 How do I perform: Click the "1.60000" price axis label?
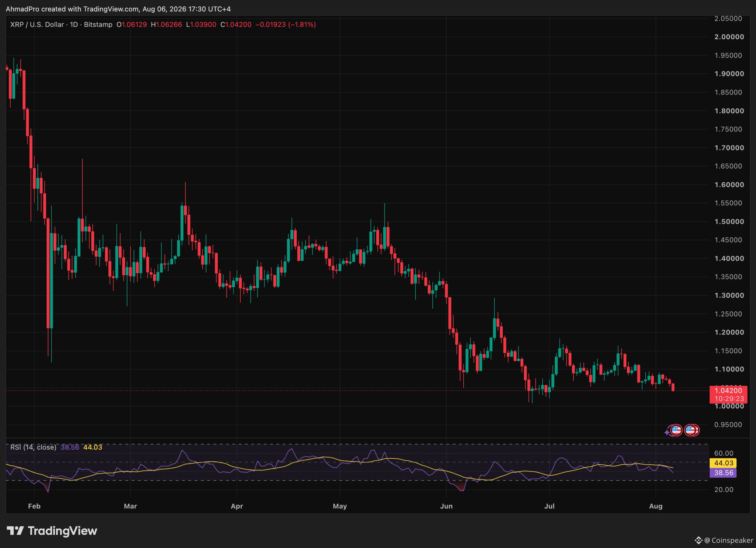pos(729,184)
